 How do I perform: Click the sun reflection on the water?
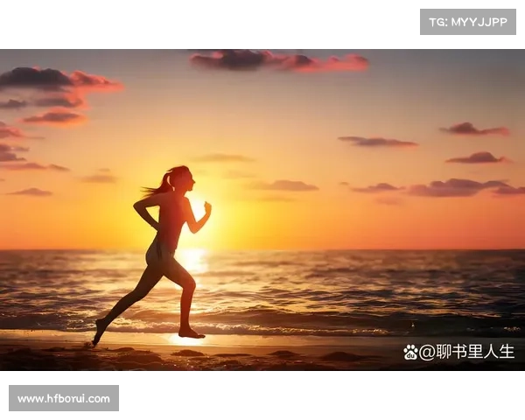192,261
